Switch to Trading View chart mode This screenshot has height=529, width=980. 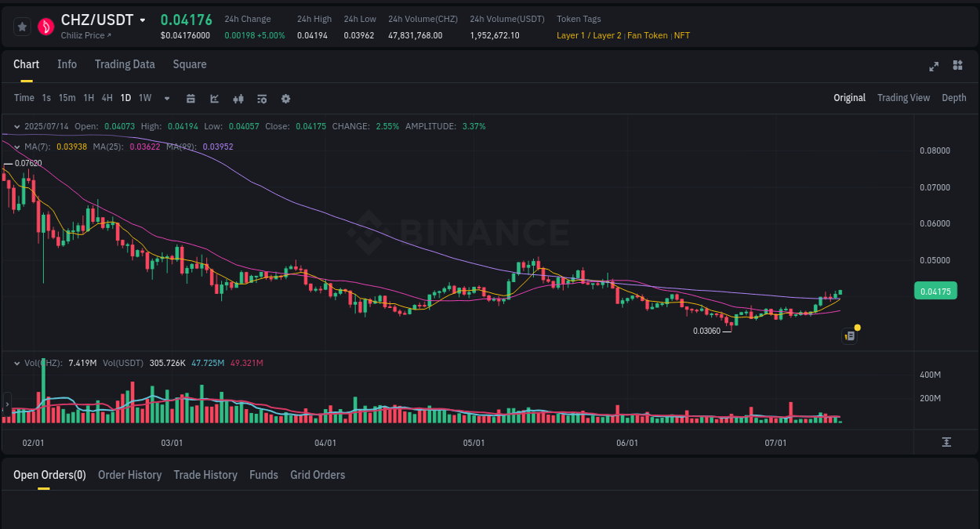click(x=903, y=98)
